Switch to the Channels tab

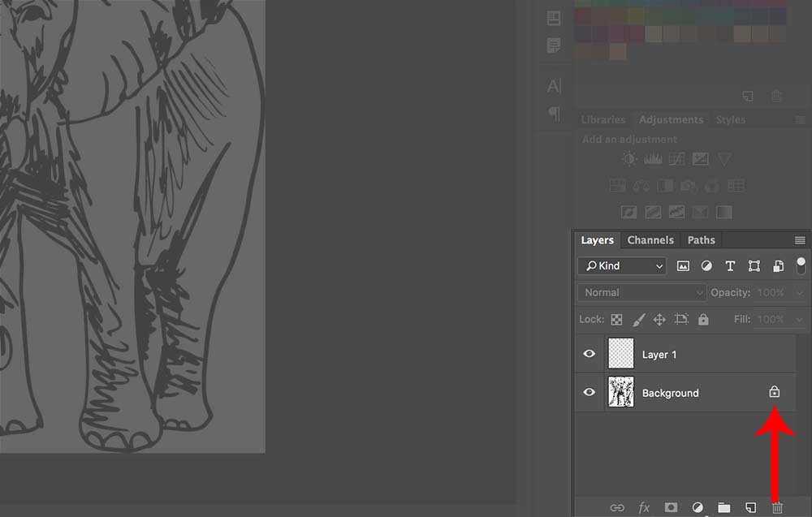(650, 240)
